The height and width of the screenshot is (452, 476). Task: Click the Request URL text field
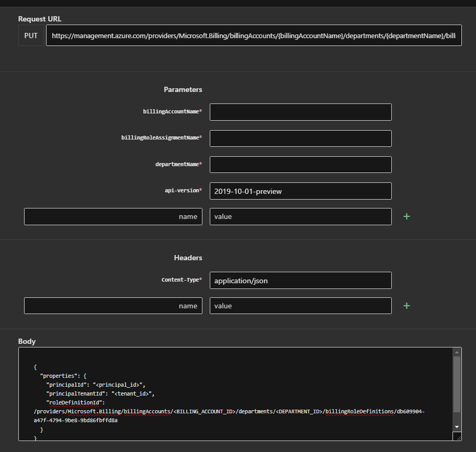pos(254,36)
